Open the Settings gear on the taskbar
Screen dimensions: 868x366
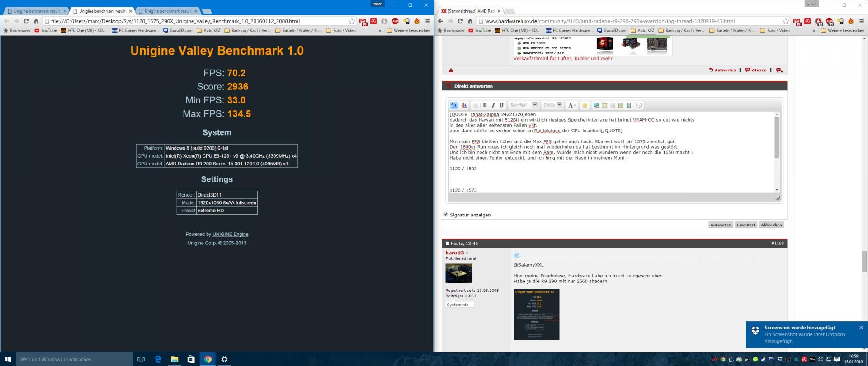[224, 359]
